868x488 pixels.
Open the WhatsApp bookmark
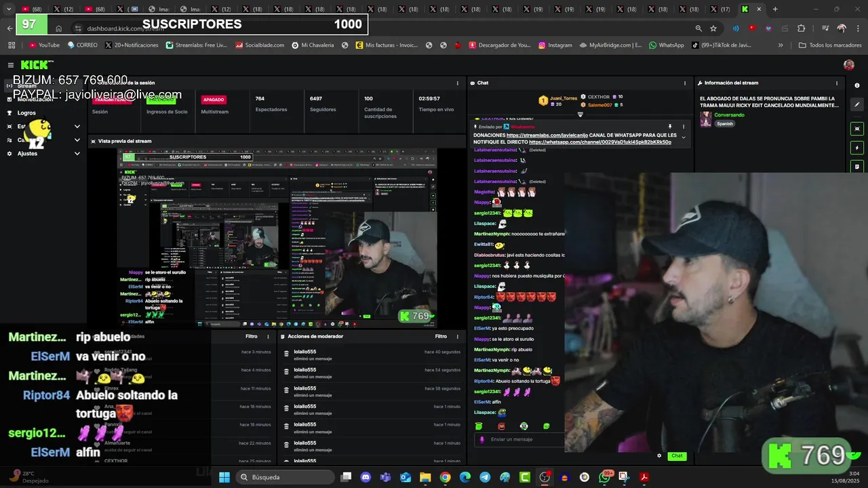point(666,45)
